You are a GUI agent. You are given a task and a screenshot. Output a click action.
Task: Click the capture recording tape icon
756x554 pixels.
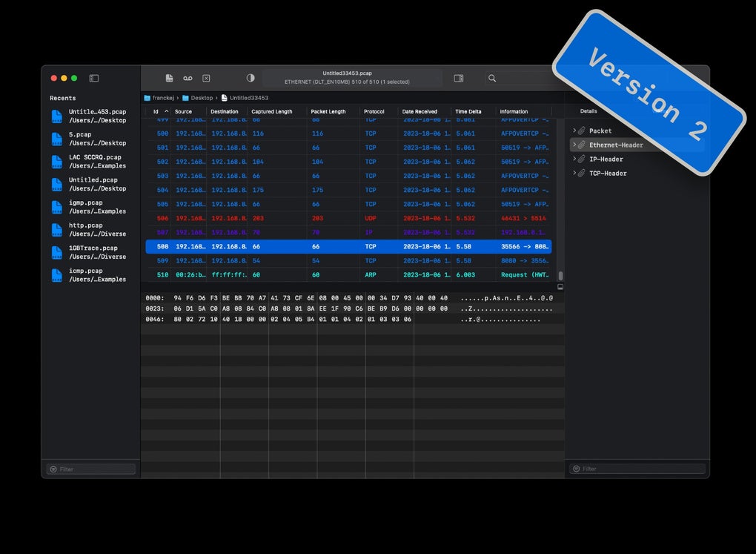click(188, 78)
